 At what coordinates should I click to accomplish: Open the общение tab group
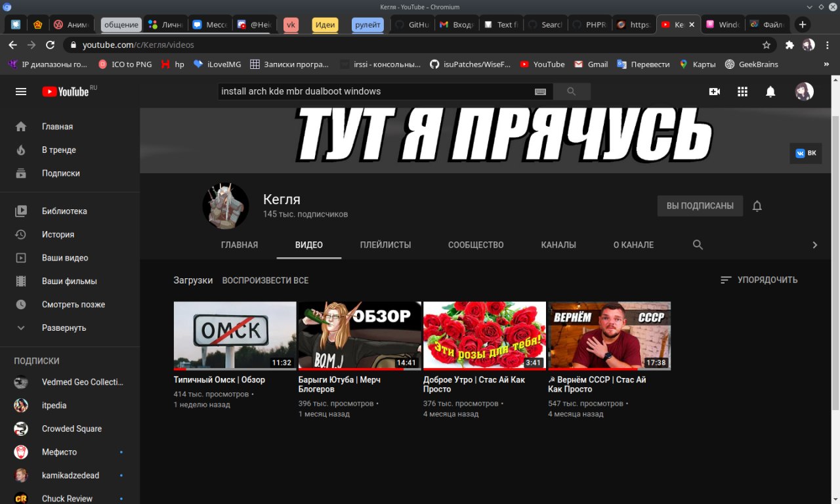tap(121, 25)
